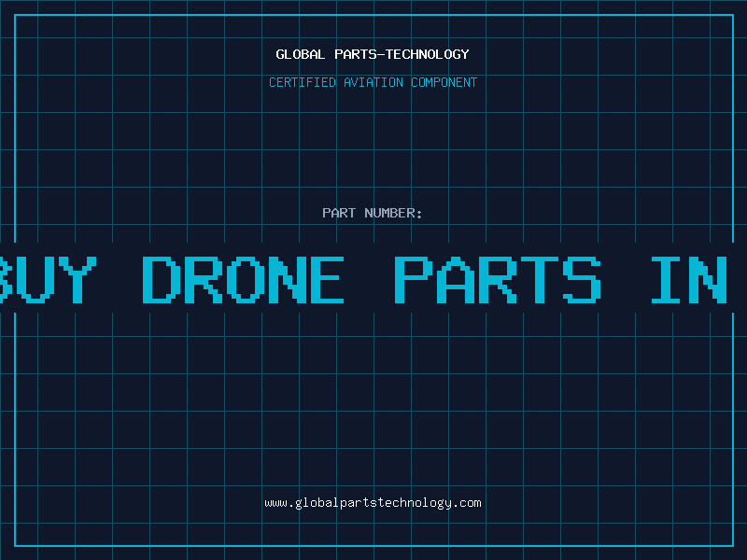This screenshot has height=560, width=747.
Task: Click the word NUMBER: in the label
Action: coord(393,213)
